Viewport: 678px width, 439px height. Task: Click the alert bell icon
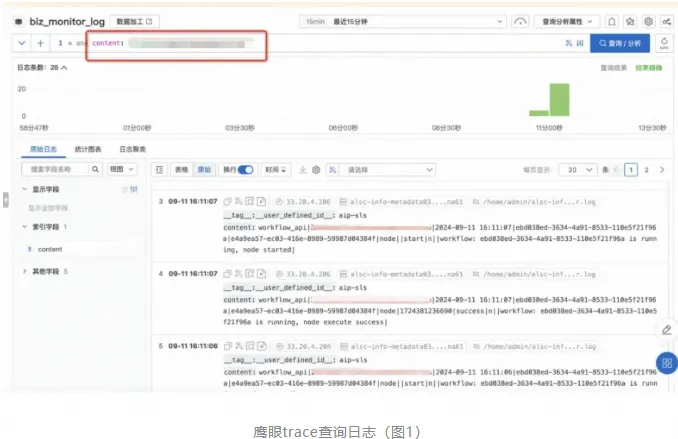coord(612,22)
